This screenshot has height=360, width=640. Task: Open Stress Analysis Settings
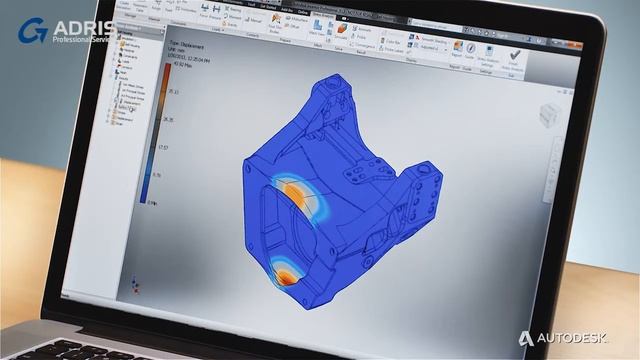[x=489, y=56]
